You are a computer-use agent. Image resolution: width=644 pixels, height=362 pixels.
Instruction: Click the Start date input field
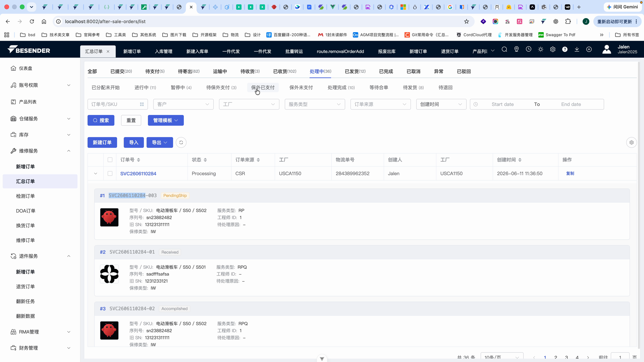(503, 104)
